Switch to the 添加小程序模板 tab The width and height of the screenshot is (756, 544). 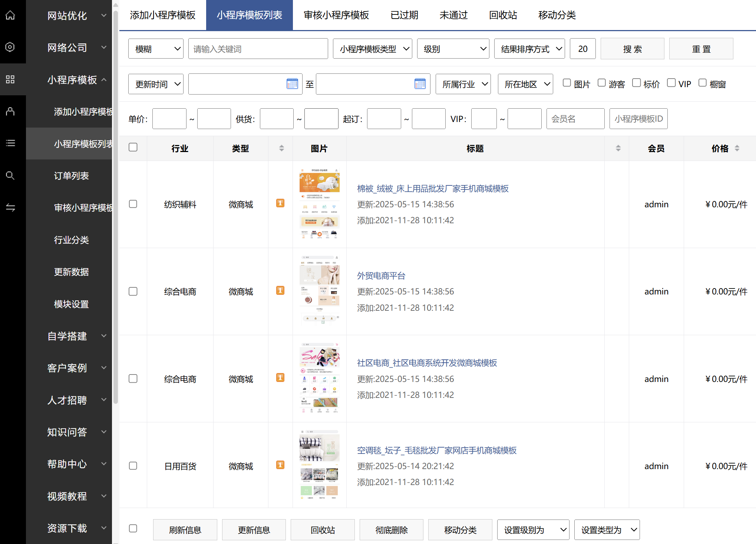click(x=162, y=15)
